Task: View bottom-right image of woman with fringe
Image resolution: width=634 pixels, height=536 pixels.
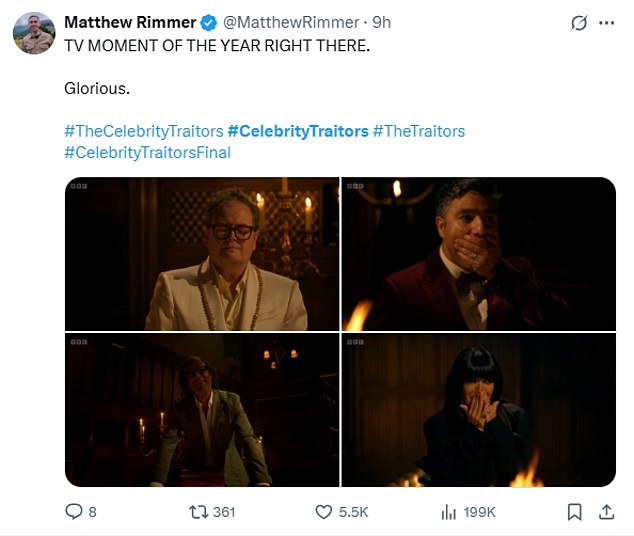Action: (479, 410)
